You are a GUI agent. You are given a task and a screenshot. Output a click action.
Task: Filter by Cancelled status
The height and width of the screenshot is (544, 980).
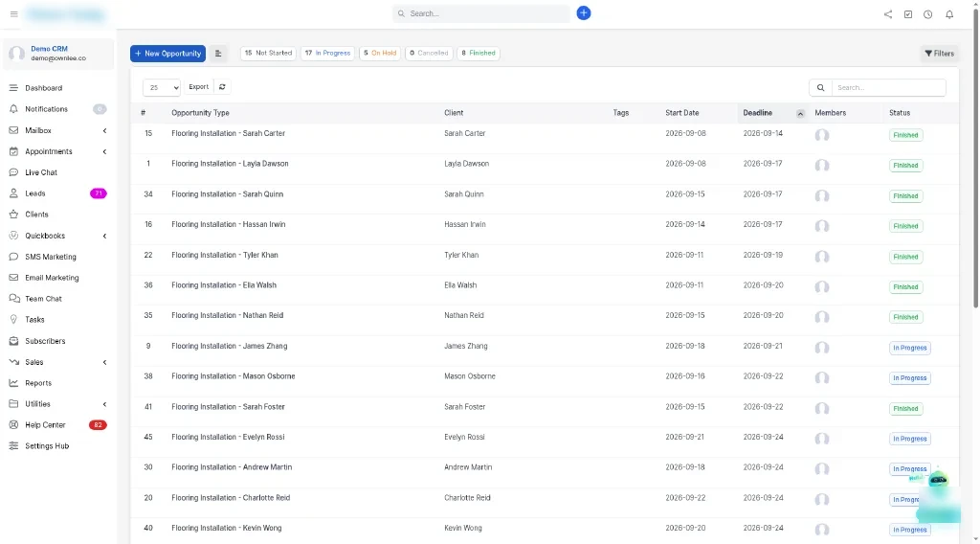click(429, 53)
